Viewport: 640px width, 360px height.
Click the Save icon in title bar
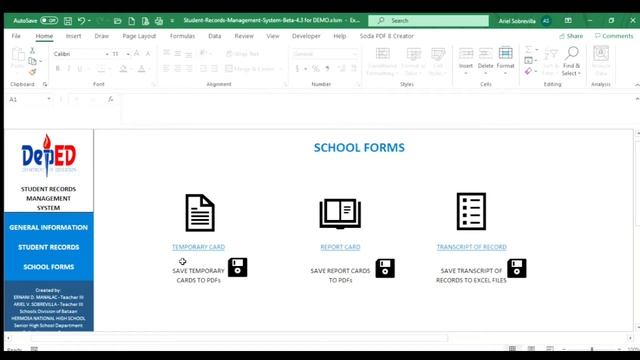pos(68,20)
